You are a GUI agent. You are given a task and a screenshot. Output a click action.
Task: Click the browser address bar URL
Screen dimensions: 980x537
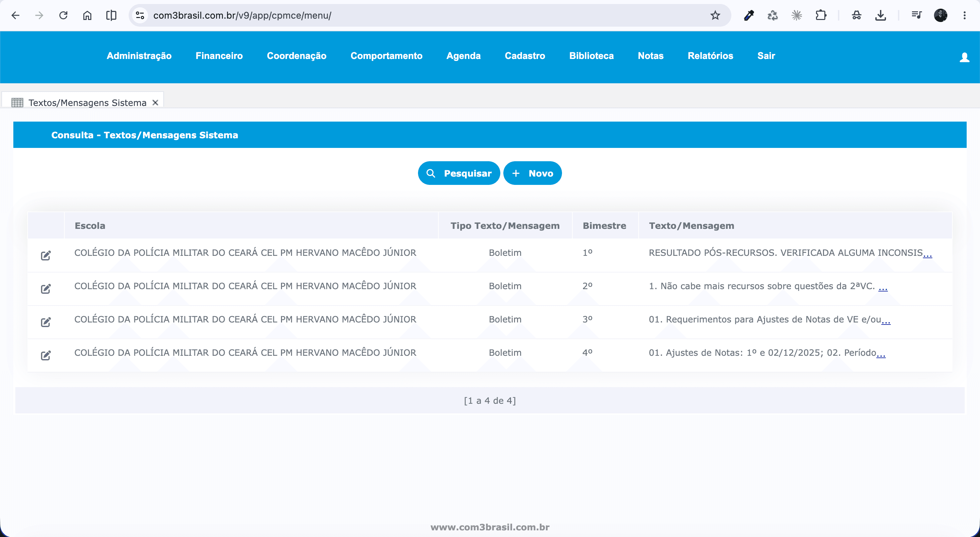(x=242, y=15)
